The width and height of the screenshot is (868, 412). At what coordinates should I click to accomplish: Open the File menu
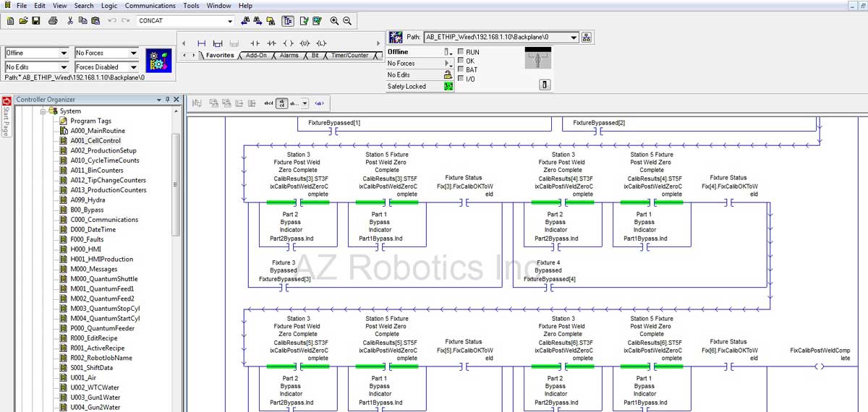22,6
